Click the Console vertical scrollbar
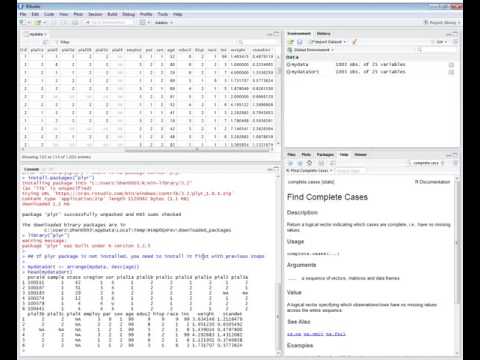 [x=278, y=317]
